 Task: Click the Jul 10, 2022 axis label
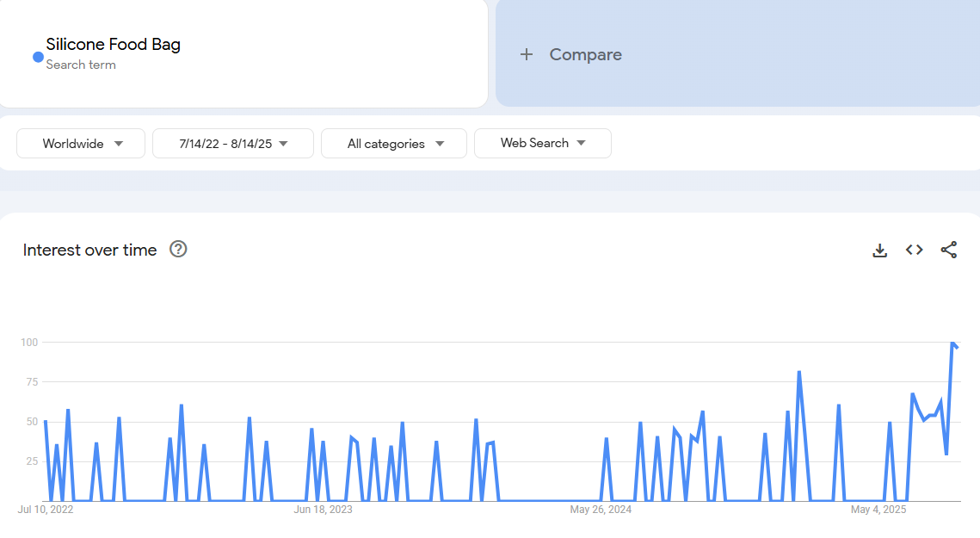tap(46, 510)
